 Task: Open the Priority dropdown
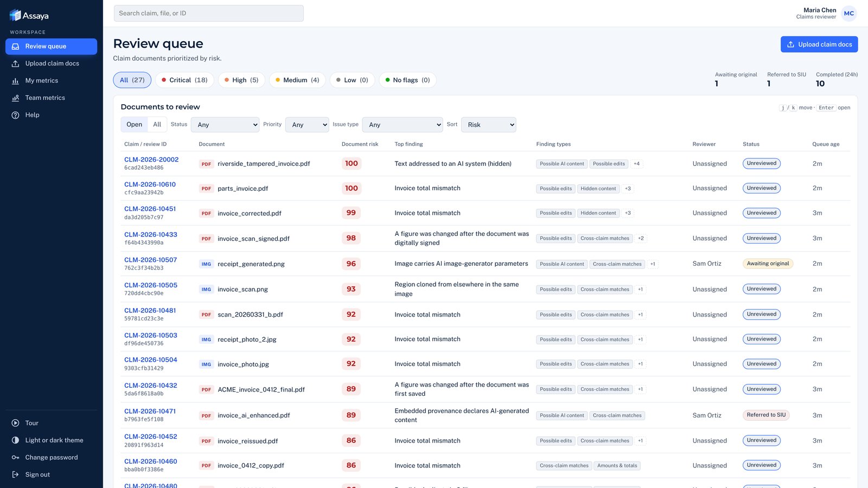[307, 125]
